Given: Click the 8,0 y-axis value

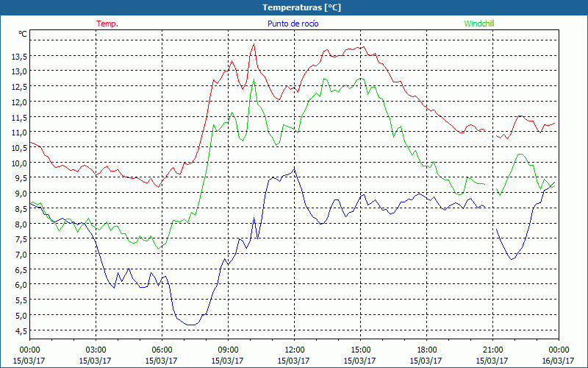Looking at the screenshot, I should pos(21,224).
